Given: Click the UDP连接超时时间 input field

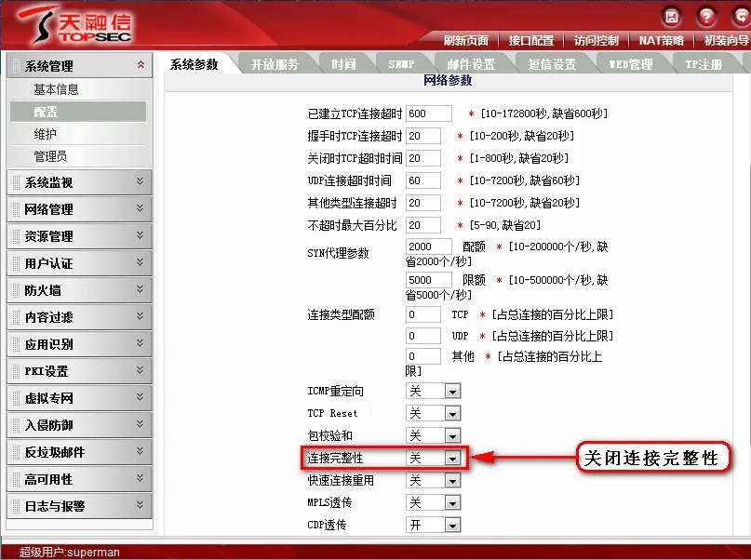Looking at the screenshot, I should coord(422,180).
